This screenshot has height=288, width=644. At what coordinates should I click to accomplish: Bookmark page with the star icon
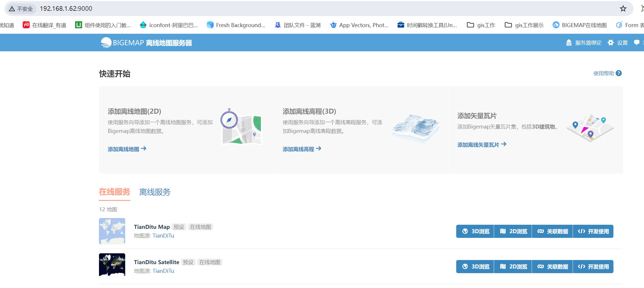point(623,9)
